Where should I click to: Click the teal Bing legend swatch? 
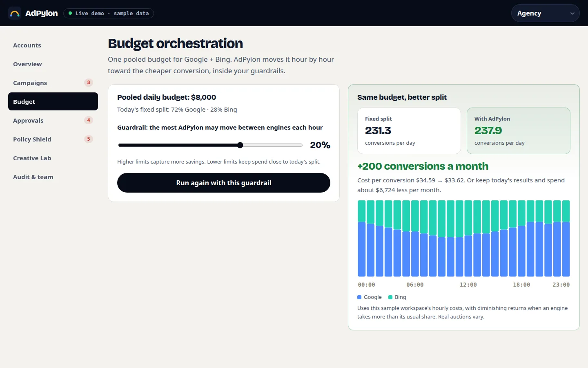point(390,297)
